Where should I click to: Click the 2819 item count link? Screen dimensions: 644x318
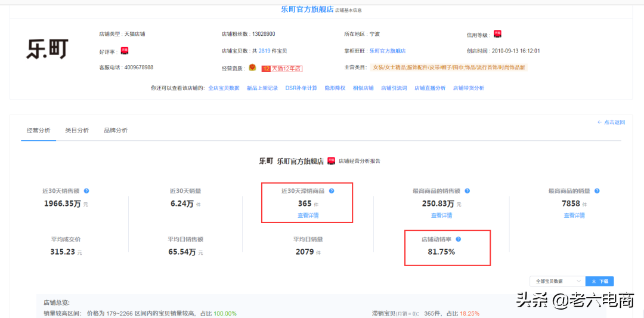coord(264,51)
